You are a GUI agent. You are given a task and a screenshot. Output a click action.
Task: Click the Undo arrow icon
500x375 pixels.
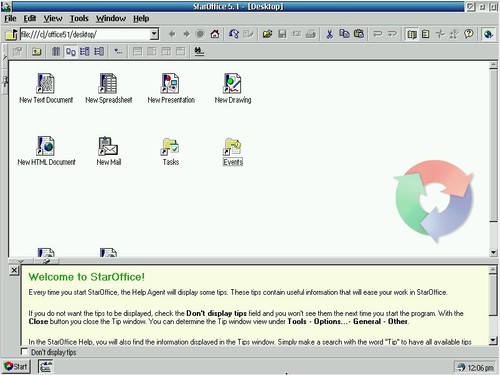pos(377,34)
